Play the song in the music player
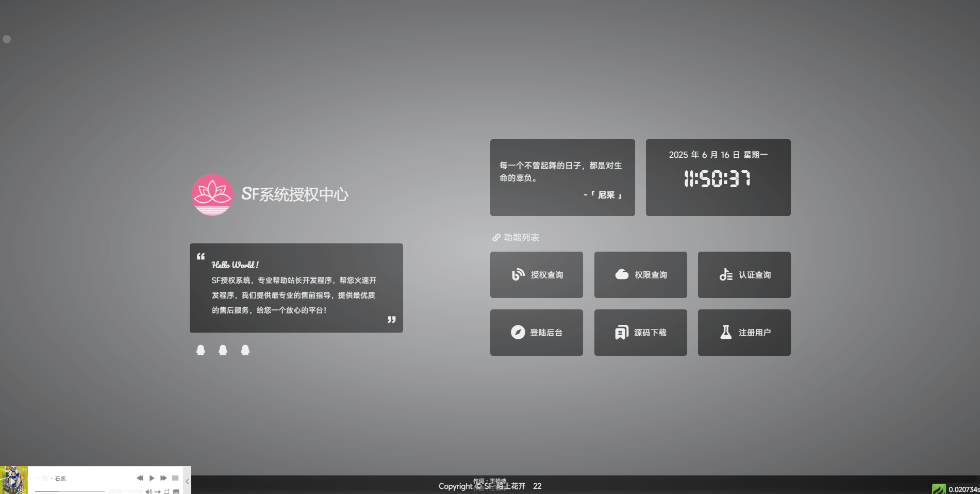This screenshot has height=494, width=980. point(152,478)
